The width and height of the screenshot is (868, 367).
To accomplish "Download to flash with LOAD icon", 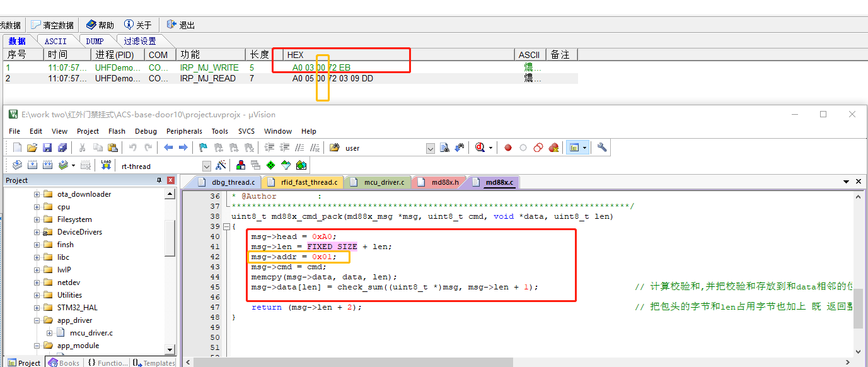I will pos(106,165).
